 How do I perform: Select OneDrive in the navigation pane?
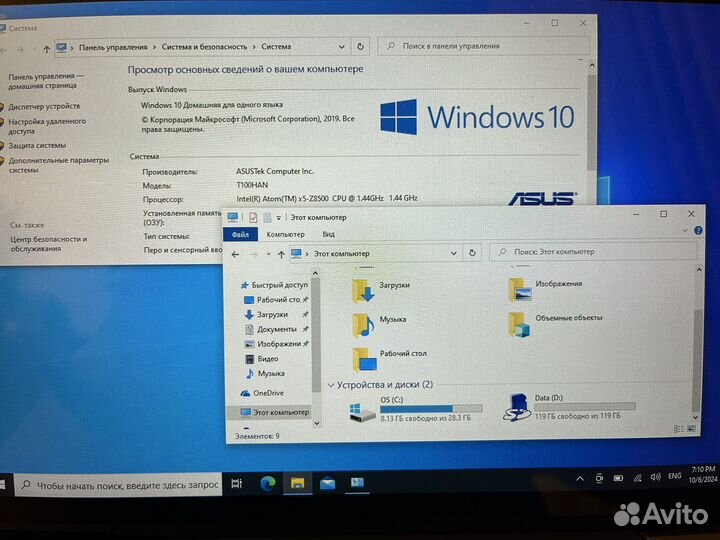pos(263,393)
